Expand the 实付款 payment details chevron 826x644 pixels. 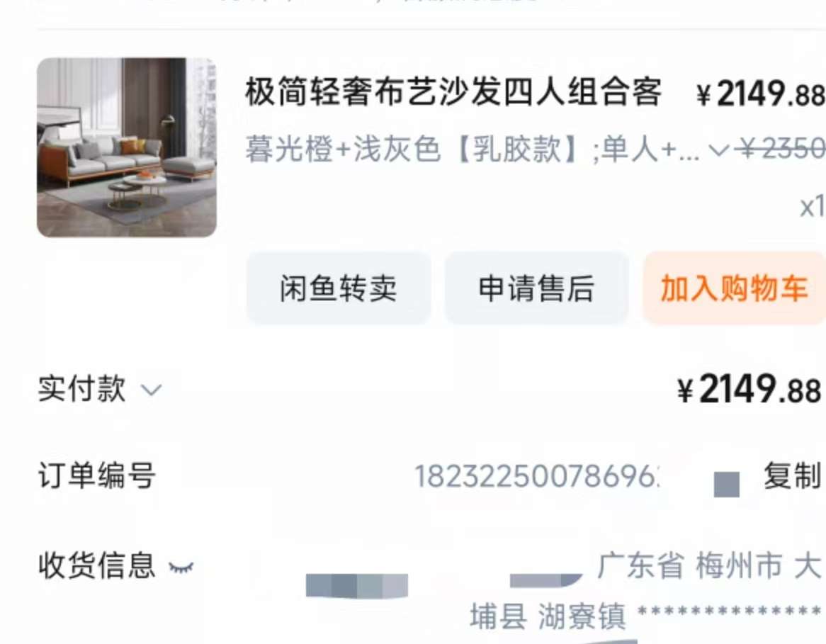[x=151, y=390]
